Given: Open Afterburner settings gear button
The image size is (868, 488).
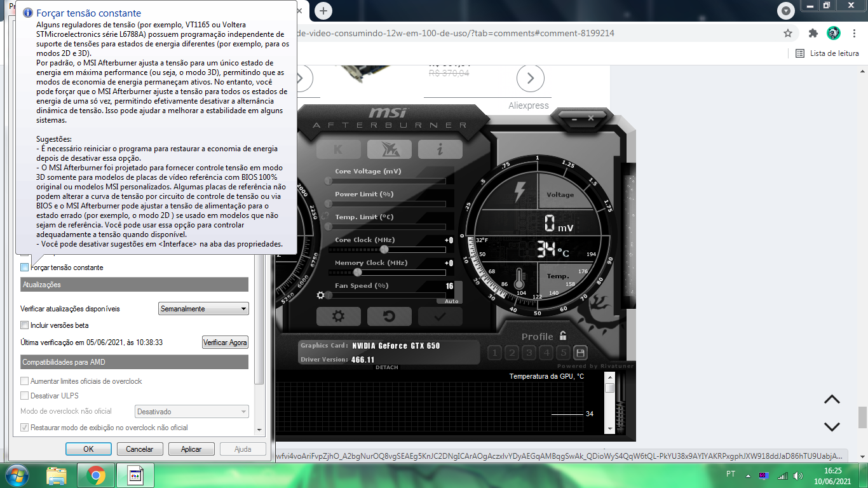Looking at the screenshot, I should [339, 316].
